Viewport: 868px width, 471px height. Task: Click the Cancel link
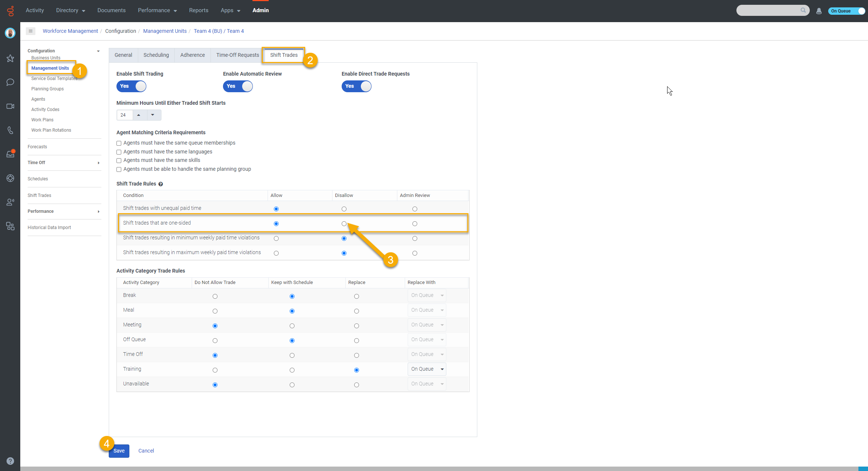tap(146, 451)
